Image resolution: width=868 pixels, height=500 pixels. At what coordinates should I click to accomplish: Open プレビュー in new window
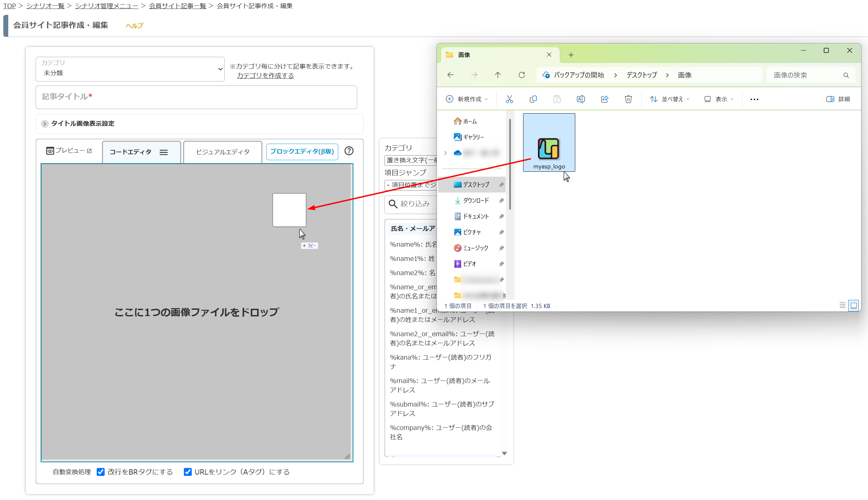(x=69, y=150)
